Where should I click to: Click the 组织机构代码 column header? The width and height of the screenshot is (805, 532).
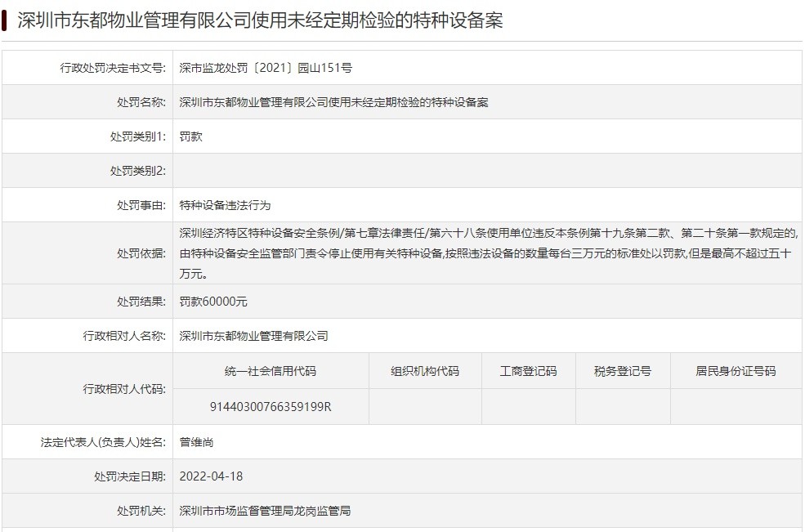pos(425,371)
